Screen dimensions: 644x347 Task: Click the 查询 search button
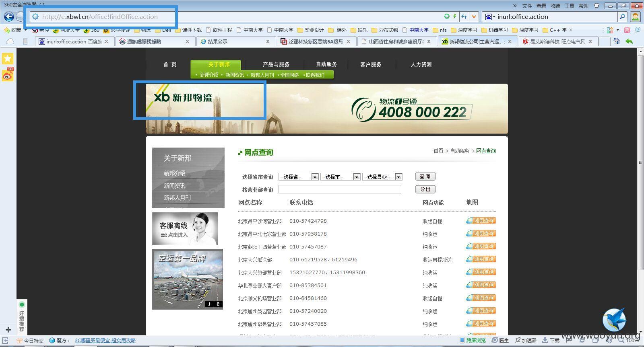[x=425, y=177]
